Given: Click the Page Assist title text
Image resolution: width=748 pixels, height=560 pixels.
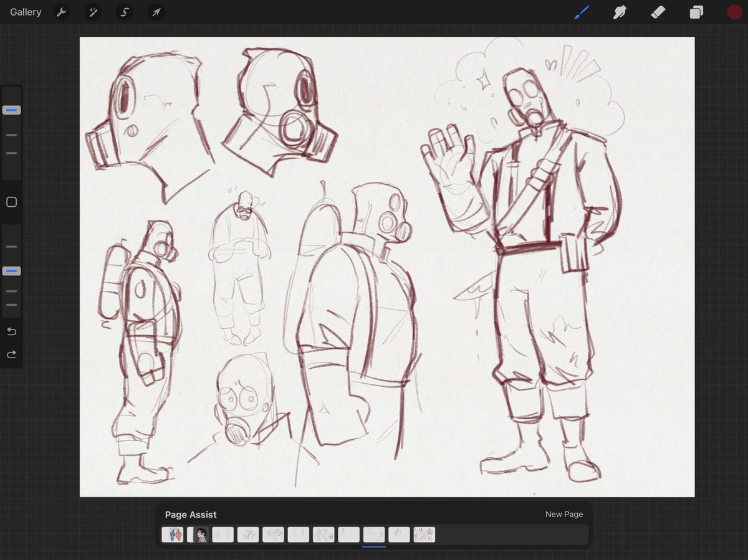Looking at the screenshot, I should pyautogui.click(x=191, y=515).
